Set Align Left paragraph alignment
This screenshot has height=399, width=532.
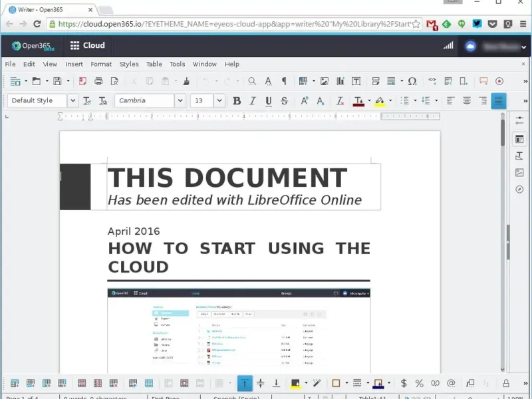pos(451,101)
